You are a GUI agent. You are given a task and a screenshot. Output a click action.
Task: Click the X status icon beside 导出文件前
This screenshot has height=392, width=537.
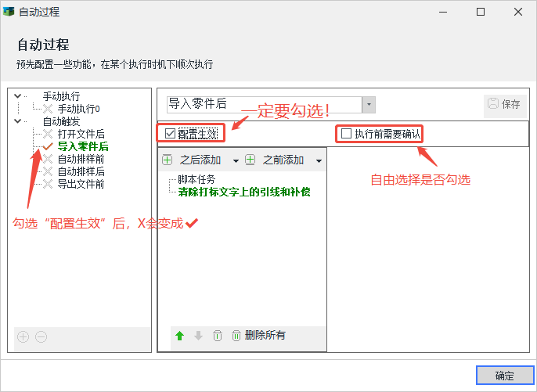pos(48,184)
